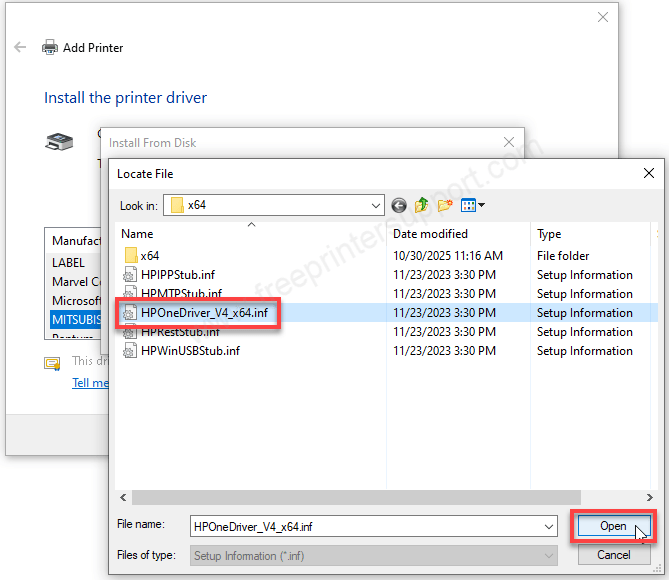Click the Create New Folder icon
Image resolution: width=669 pixels, height=580 pixels.
click(445, 205)
